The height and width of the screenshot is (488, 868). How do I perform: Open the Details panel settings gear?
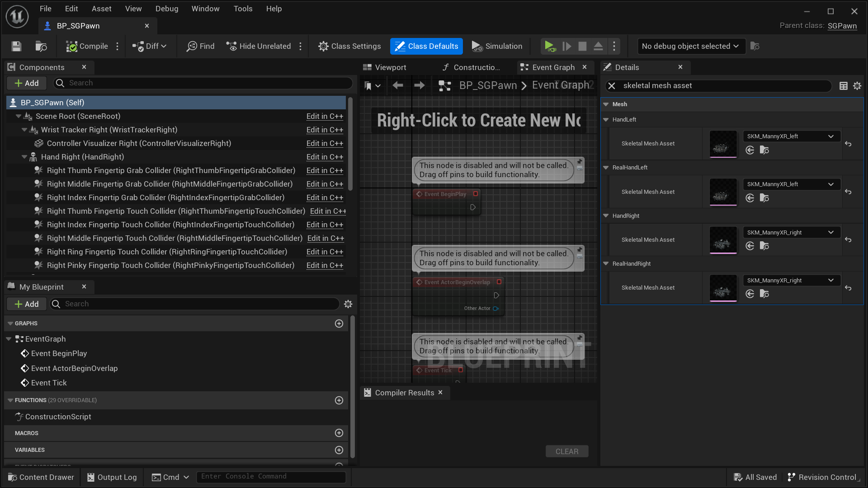click(857, 85)
